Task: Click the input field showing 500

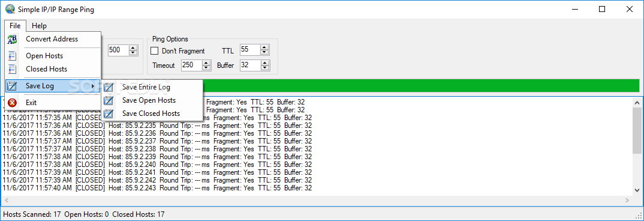Action: (119, 50)
